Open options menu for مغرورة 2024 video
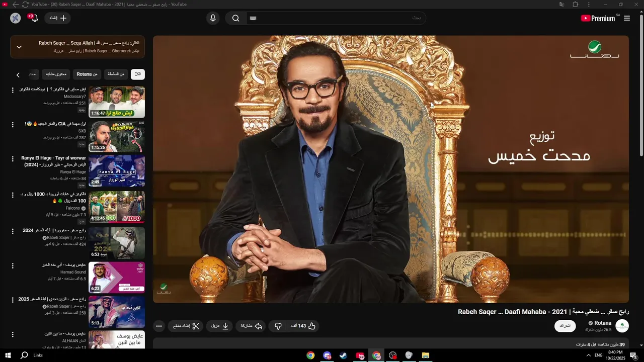 click(13, 231)
